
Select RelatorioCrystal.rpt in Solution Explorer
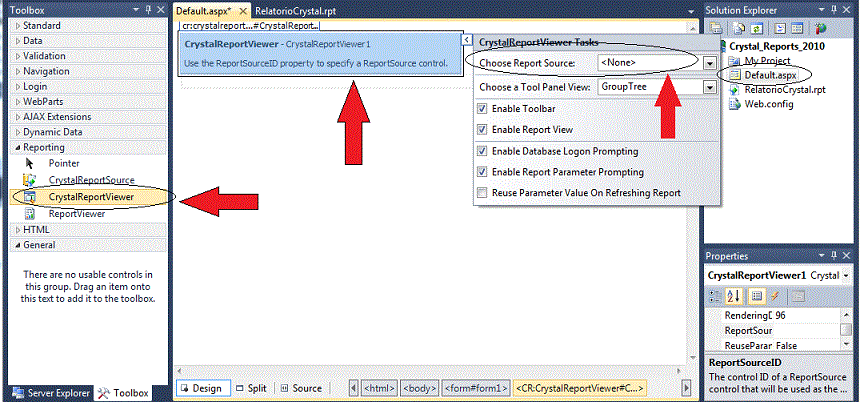(x=785, y=89)
